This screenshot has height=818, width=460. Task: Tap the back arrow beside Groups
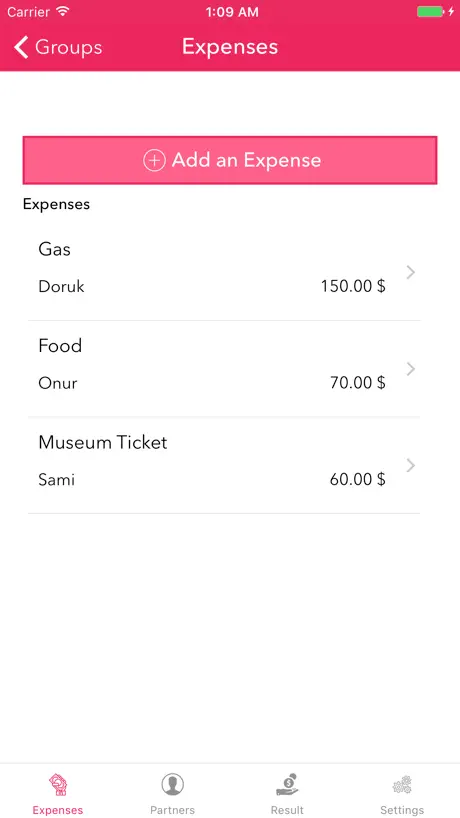click(x=21, y=47)
